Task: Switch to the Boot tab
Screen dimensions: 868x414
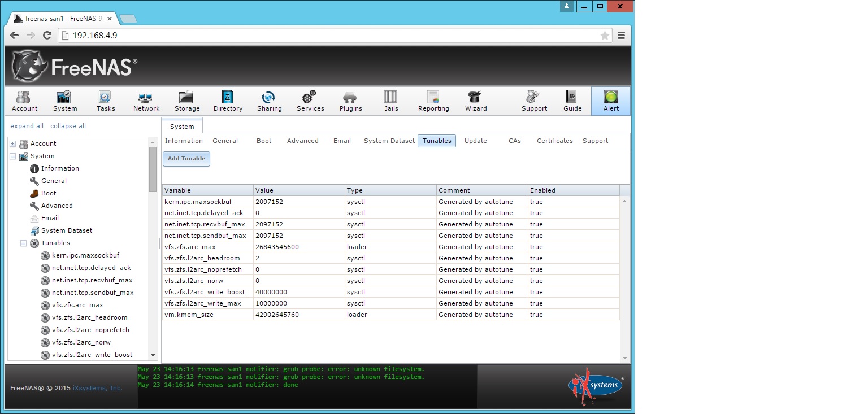Action: [x=264, y=141]
